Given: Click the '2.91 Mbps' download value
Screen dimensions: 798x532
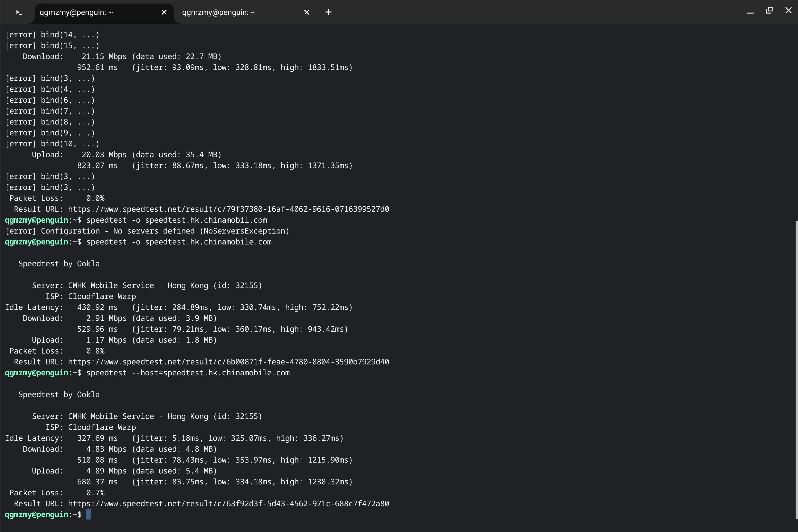Looking at the screenshot, I should [x=106, y=318].
